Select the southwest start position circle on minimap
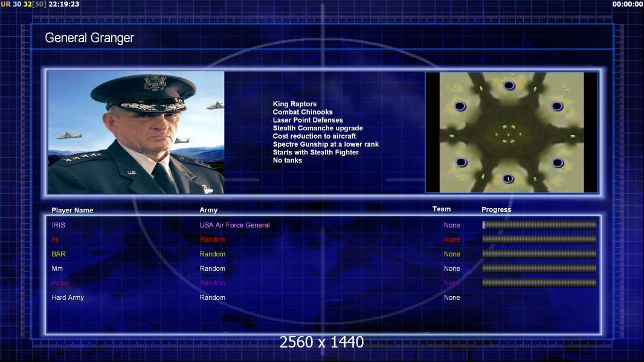The height and width of the screenshot is (362, 644). tap(461, 162)
